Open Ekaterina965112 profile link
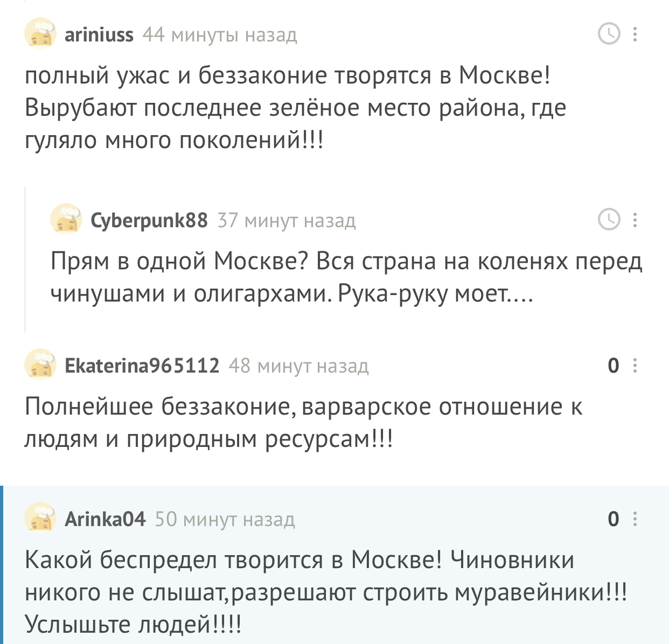Viewport: 669px width, 644px height. 142,366
